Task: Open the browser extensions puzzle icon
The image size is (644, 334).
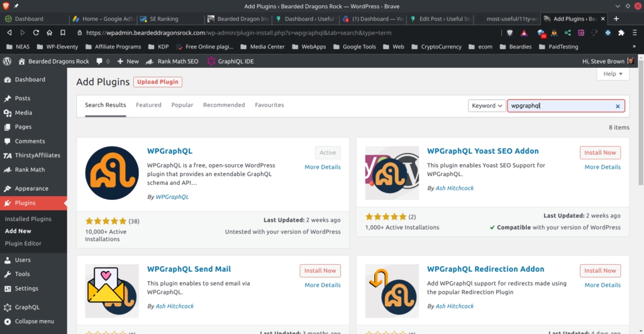Action: point(621,33)
